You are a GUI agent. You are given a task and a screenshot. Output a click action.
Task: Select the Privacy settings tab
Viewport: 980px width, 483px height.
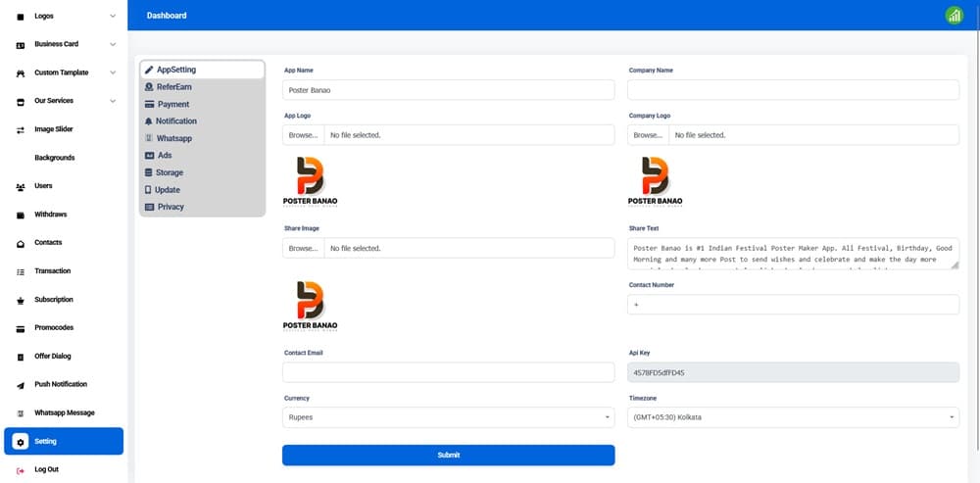click(171, 207)
